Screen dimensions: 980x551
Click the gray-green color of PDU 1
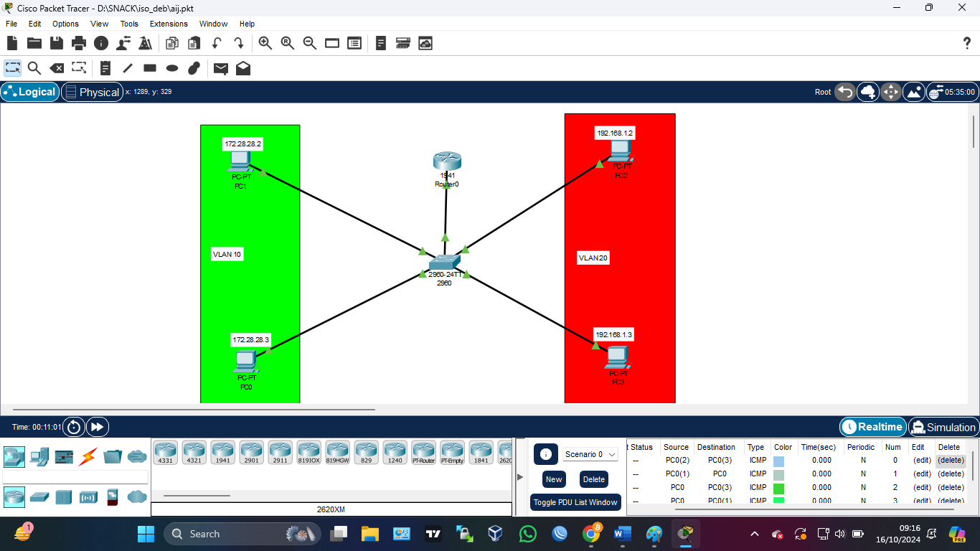[x=778, y=474]
